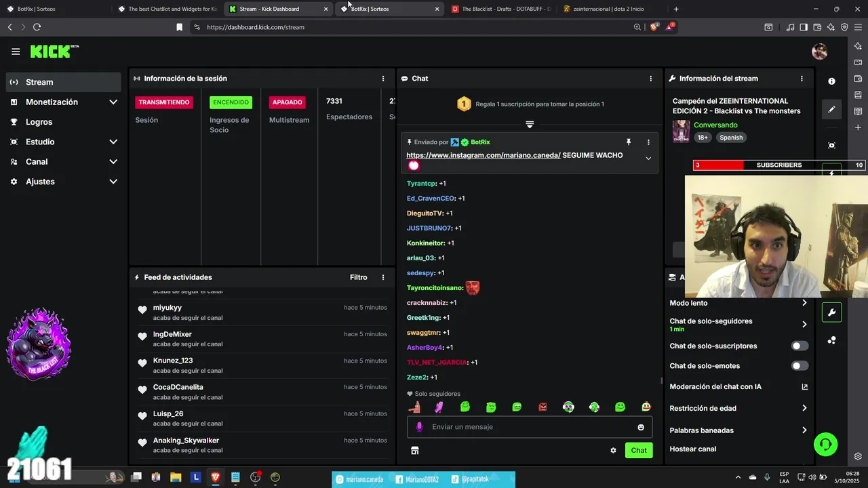The image size is (868, 488).
Task: Open a new browser tab
Action: (x=676, y=9)
